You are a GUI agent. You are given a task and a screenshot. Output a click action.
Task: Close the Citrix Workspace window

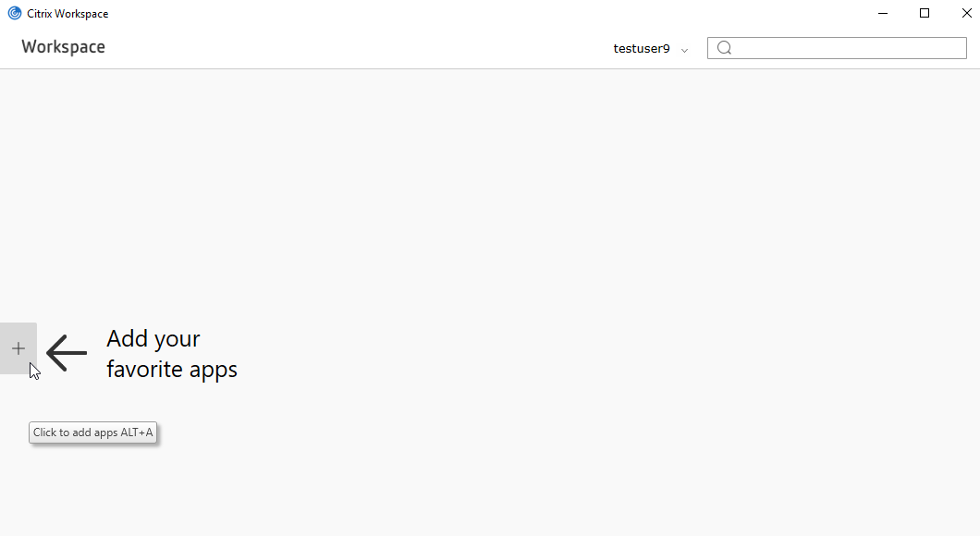click(x=966, y=13)
